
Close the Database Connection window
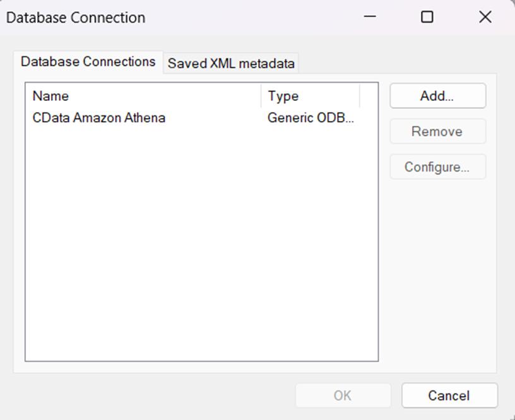pos(485,17)
